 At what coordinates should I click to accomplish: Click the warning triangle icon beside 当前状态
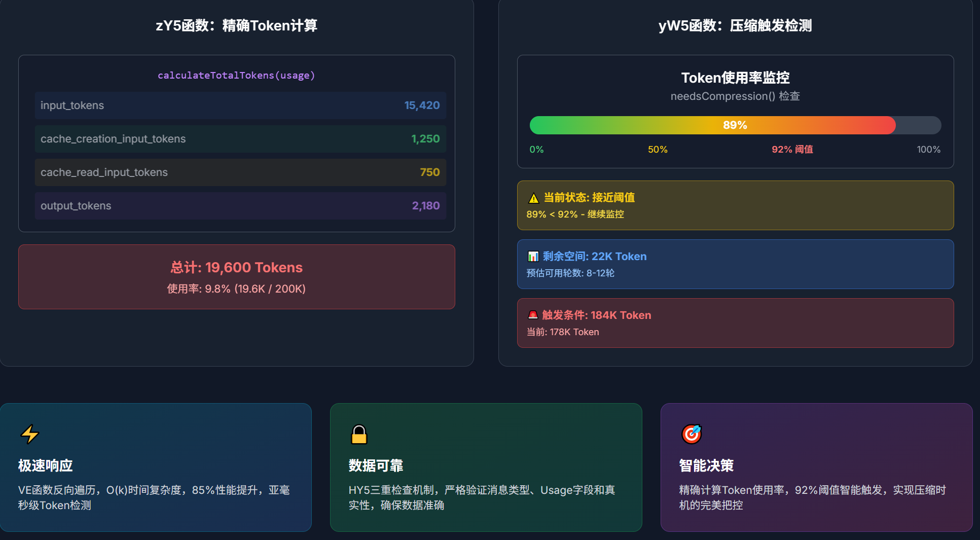[x=533, y=198]
